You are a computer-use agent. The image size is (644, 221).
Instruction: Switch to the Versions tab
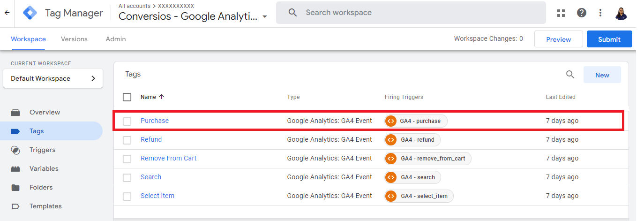(74, 39)
